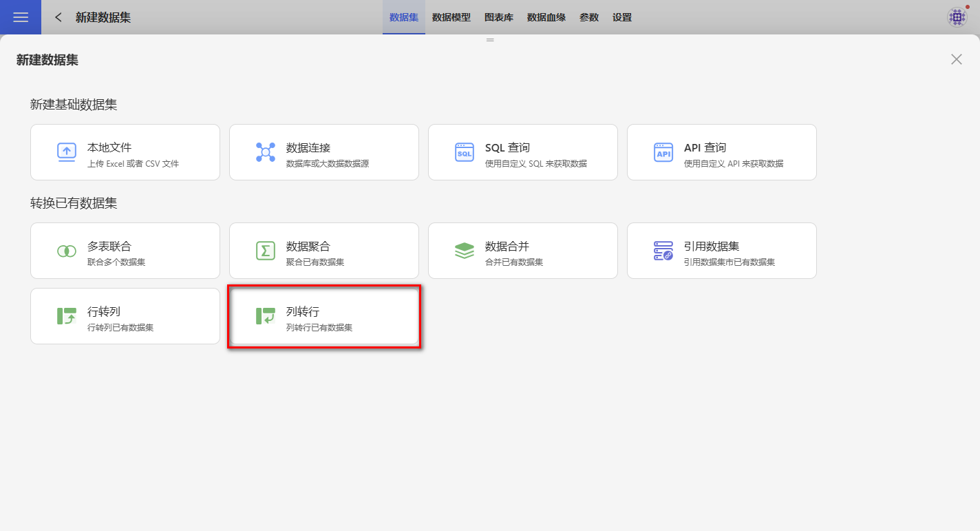The width and height of the screenshot is (980, 531).
Task: Open the user avatar profile
Action: [957, 17]
